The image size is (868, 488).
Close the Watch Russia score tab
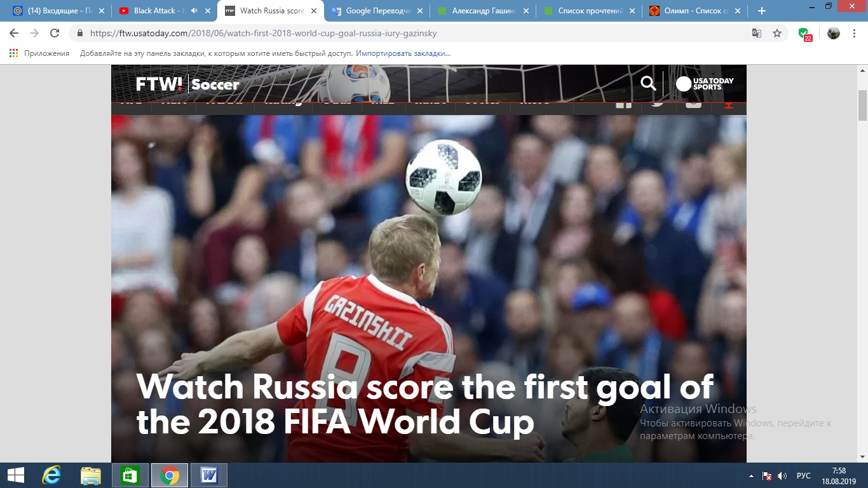[x=313, y=11]
